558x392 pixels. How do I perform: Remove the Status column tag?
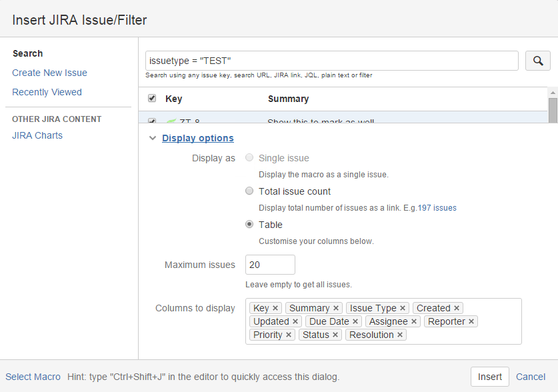pos(335,335)
